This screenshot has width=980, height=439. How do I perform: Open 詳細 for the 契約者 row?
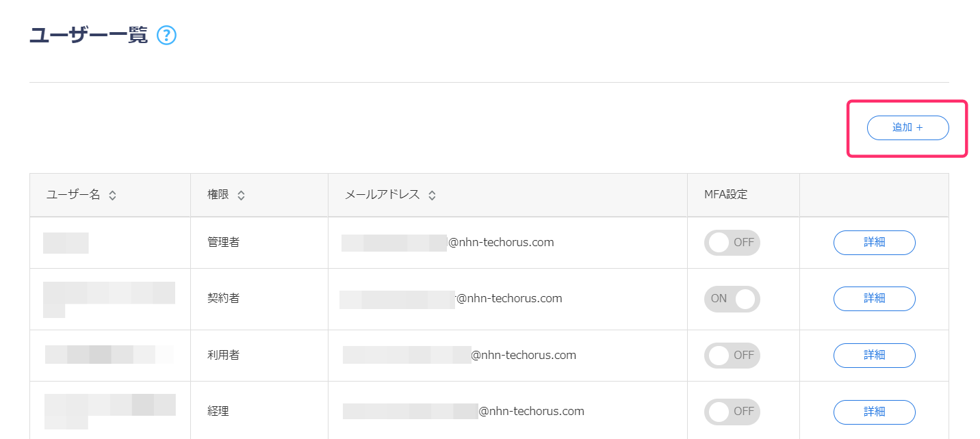pos(874,299)
